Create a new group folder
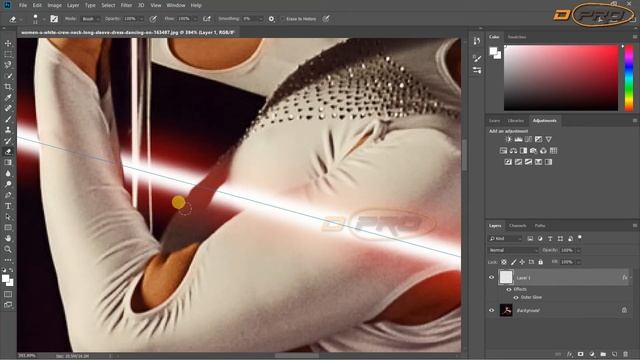 603,354
